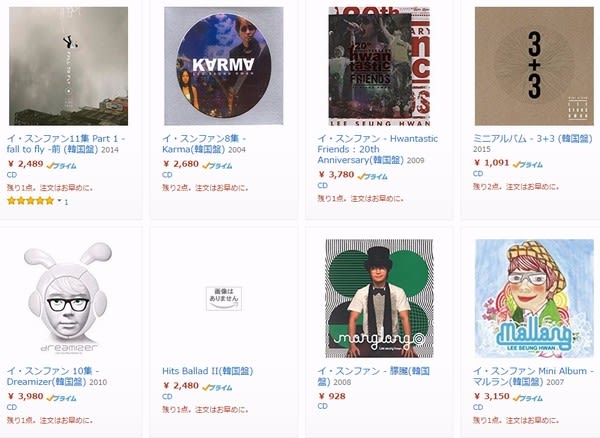Open the fall to fly album cover

(68, 66)
